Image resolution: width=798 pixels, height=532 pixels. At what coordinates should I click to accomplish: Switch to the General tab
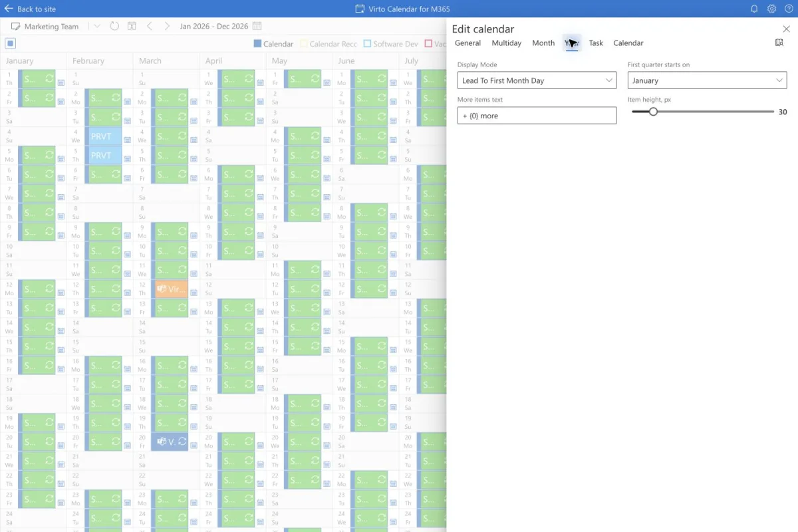pos(467,43)
